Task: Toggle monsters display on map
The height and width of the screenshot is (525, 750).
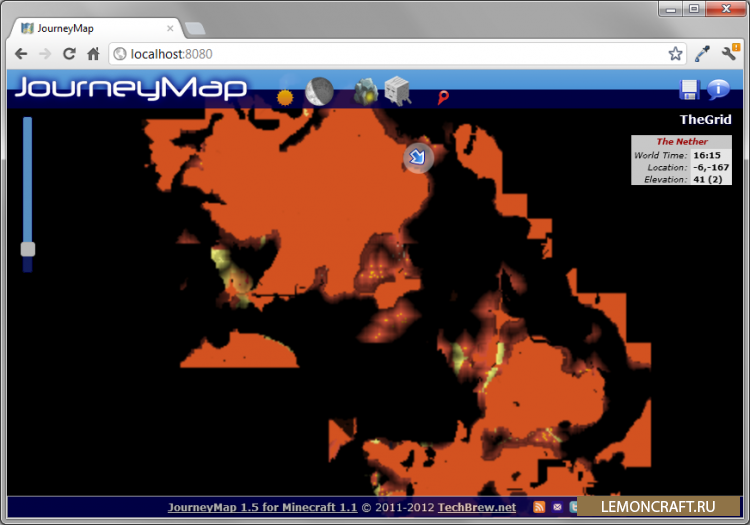Action: (x=365, y=92)
